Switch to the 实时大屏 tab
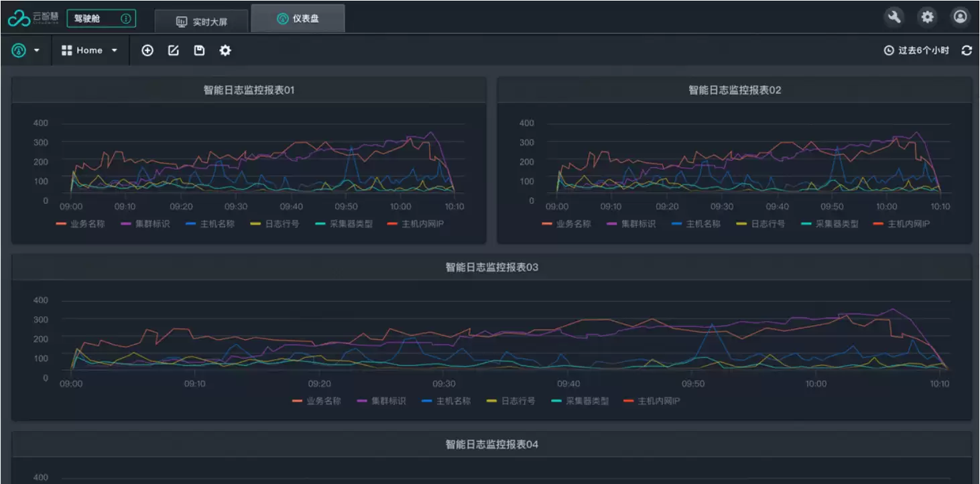980x484 pixels. (x=202, y=21)
